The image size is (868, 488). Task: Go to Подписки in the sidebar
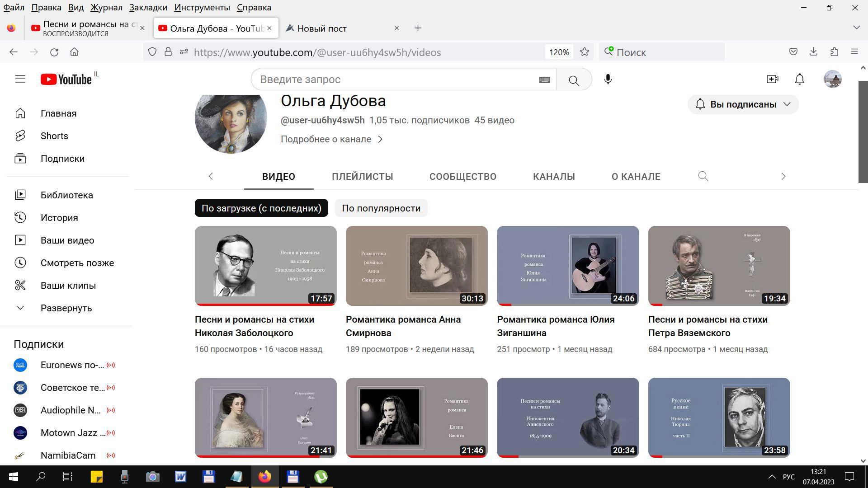click(62, 159)
